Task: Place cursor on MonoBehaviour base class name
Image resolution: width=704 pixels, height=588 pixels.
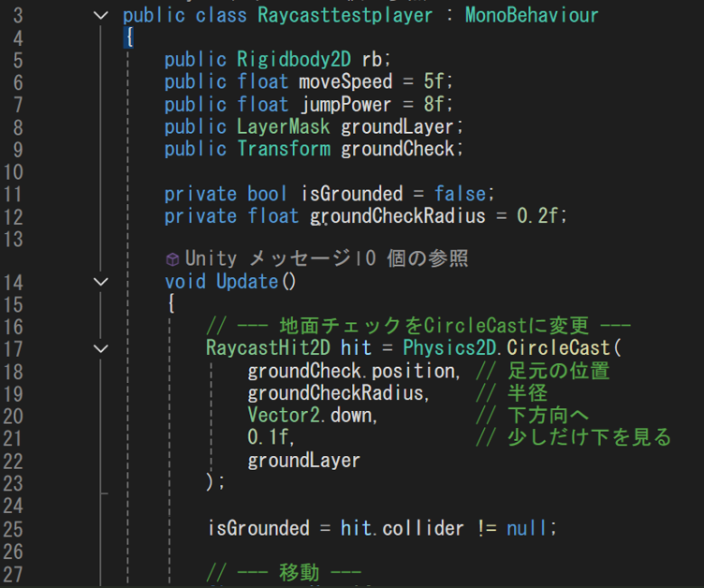Action: [531, 16]
